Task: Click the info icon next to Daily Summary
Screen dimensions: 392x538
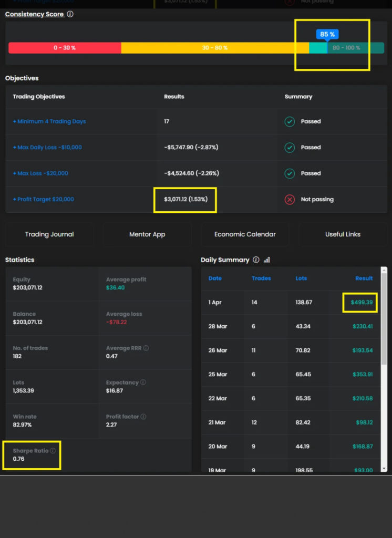Action: pos(256,260)
